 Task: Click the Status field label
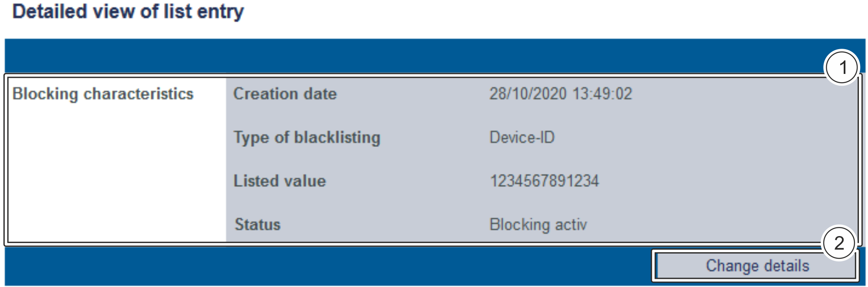click(257, 224)
